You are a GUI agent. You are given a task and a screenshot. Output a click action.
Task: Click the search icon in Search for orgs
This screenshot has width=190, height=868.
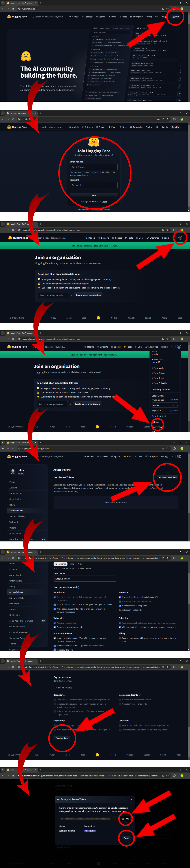click(56, 687)
